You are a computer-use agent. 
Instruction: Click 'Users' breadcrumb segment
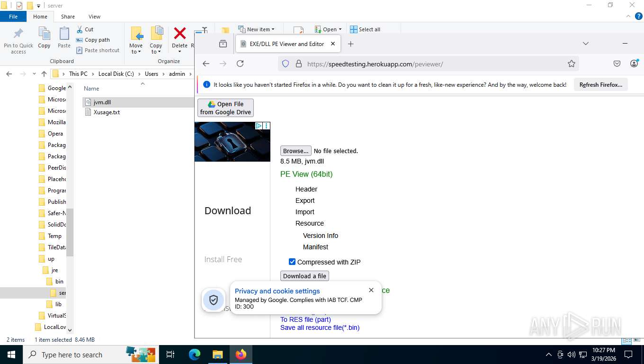pos(152,74)
